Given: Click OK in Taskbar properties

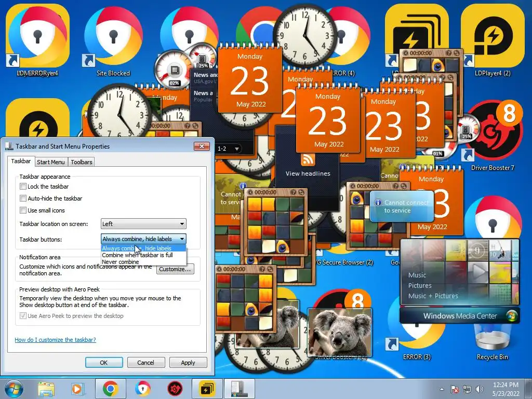Looking at the screenshot, I should pyautogui.click(x=104, y=362).
